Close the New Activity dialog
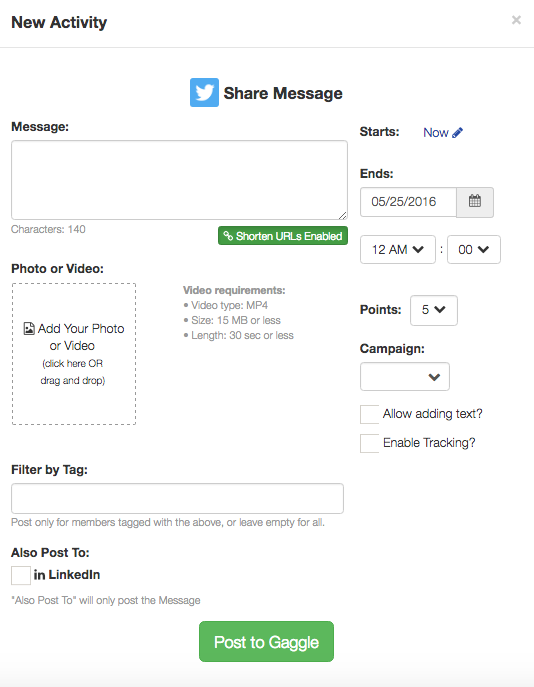The width and height of the screenshot is (534, 687). coord(516,20)
